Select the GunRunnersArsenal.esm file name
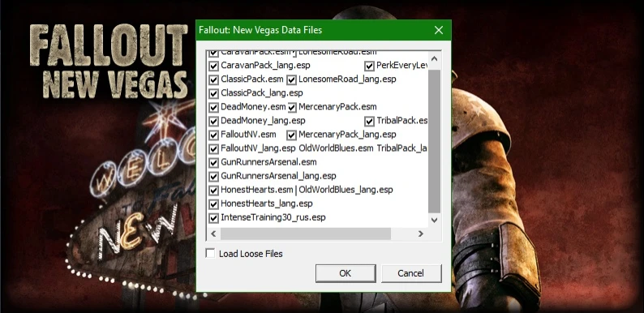 point(268,162)
